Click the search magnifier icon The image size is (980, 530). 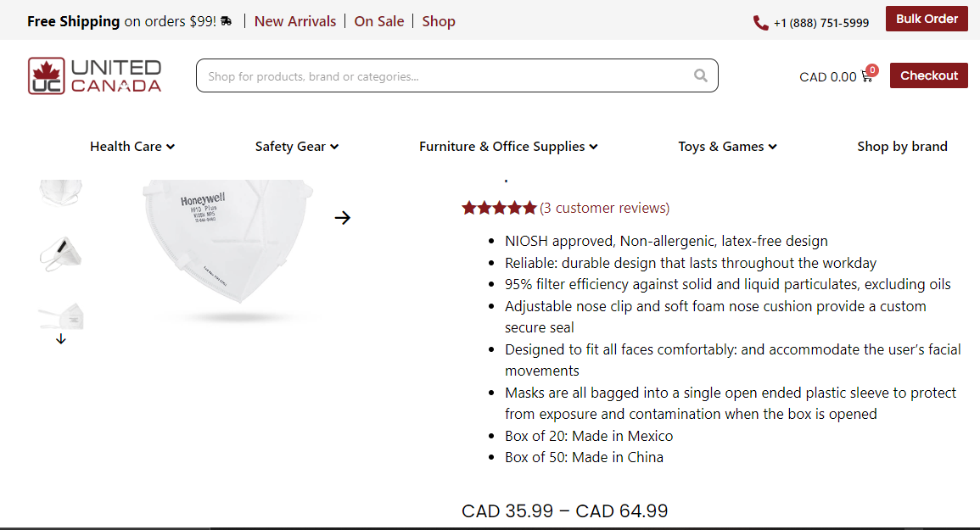701,75
